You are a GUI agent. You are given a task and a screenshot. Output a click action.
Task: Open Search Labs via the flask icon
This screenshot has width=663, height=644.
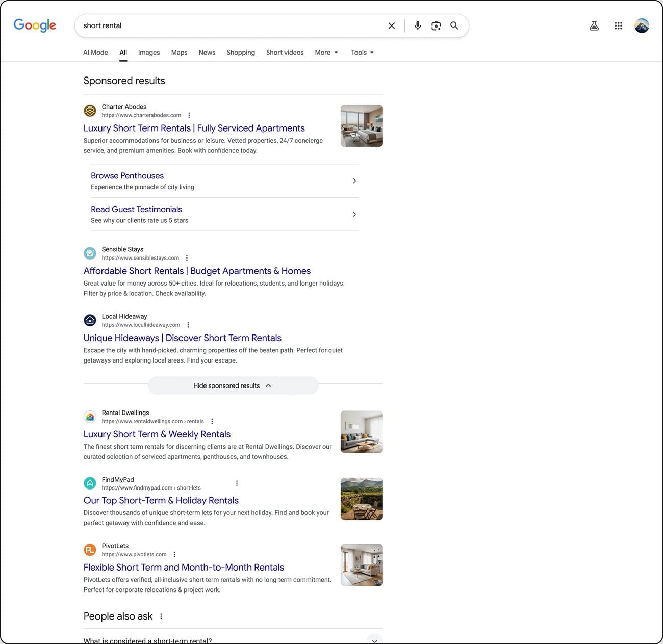point(594,25)
